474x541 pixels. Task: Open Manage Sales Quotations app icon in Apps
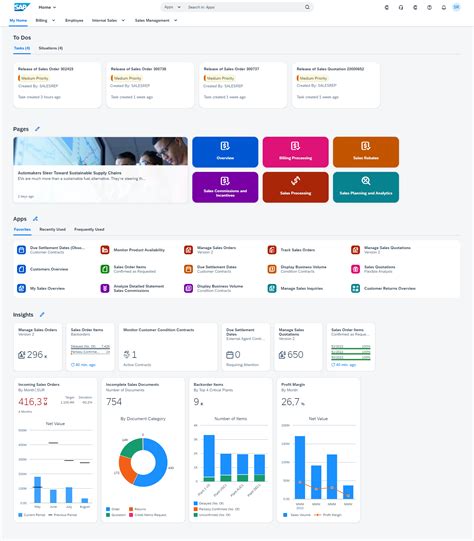click(355, 250)
